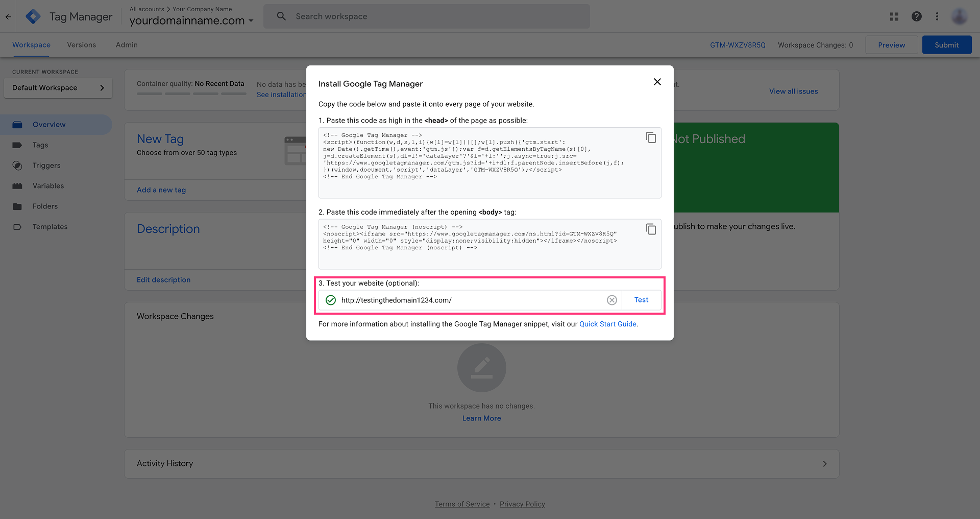The height and width of the screenshot is (519, 980).
Task: Open the help question mark icon
Action: click(x=917, y=16)
